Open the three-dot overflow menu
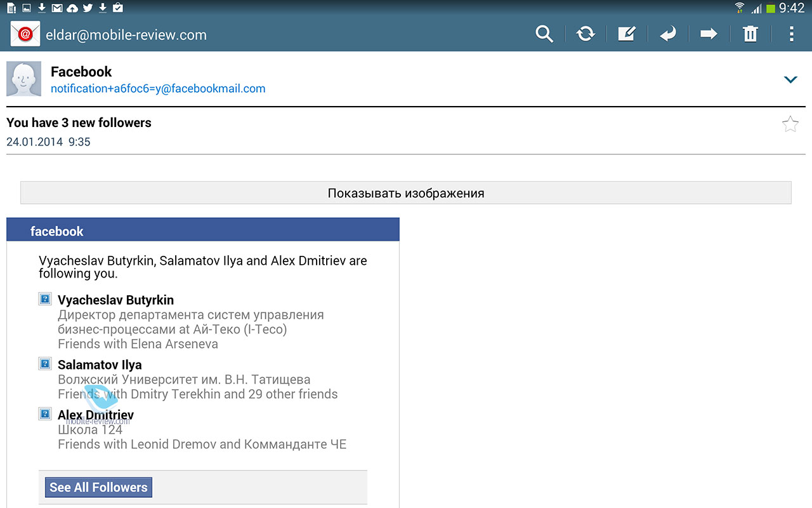This screenshot has height=508, width=812. [x=791, y=34]
